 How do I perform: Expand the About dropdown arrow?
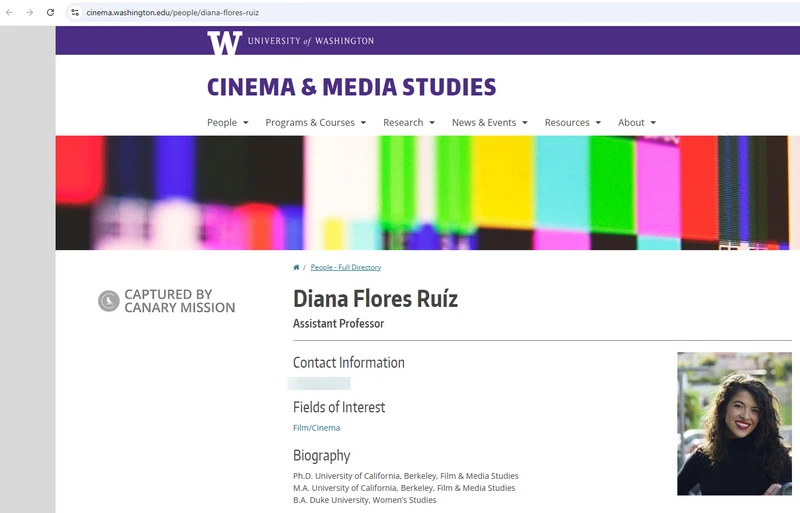point(653,123)
